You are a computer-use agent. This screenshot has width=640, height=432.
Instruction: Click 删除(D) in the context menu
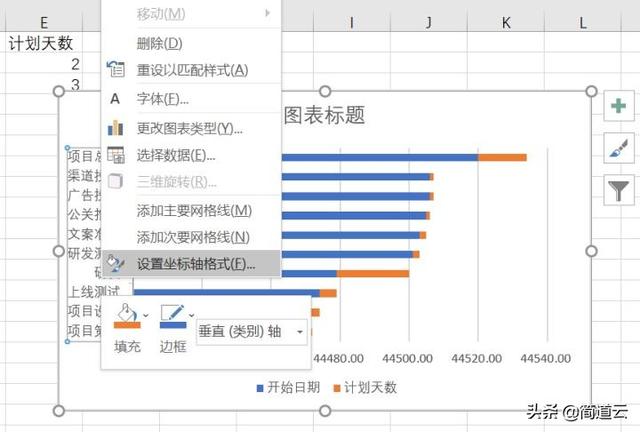(x=159, y=43)
